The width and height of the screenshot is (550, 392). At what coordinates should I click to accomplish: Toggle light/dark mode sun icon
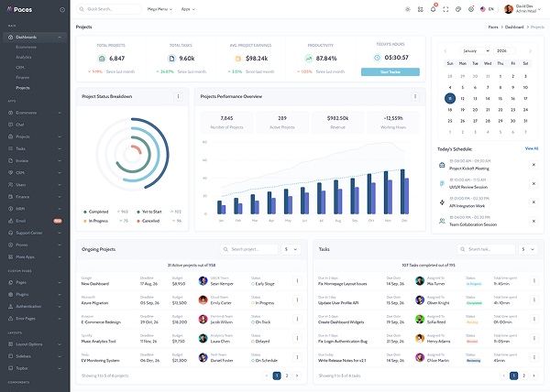408,9
